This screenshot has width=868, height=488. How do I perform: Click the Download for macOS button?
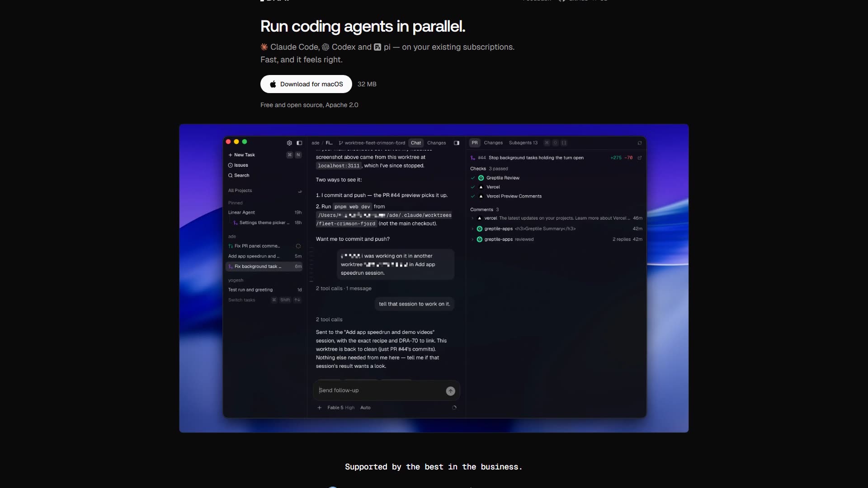(306, 84)
